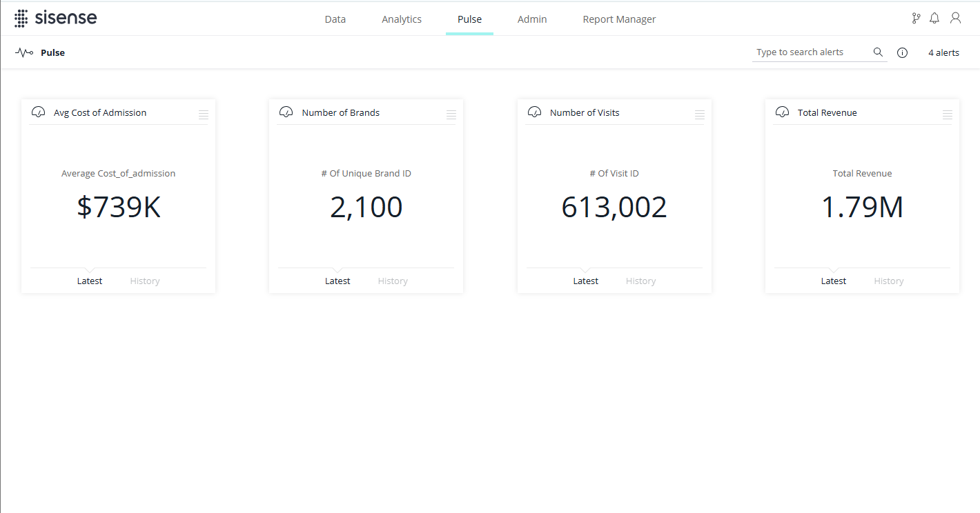980x513 pixels.
Task: Open the hamburger menu on Total Revenue tile
Action: point(947,114)
